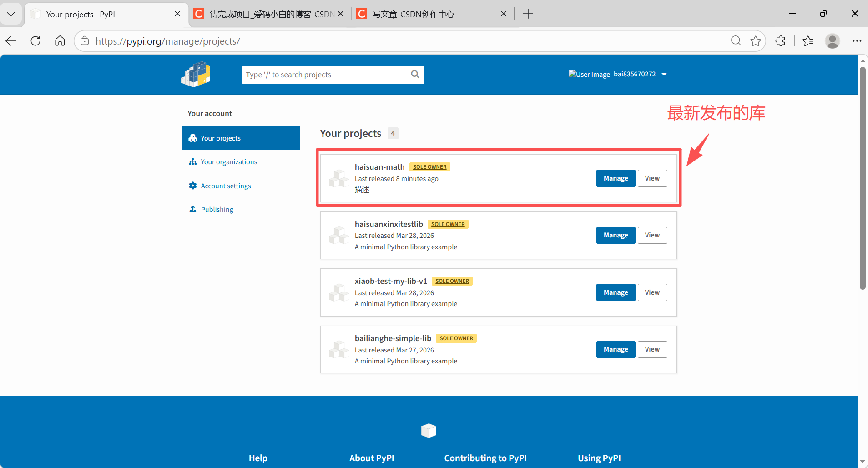Image resolution: width=868 pixels, height=468 pixels.
Task: Close the Your projects PyPI tab
Action: tap(177, 14)
